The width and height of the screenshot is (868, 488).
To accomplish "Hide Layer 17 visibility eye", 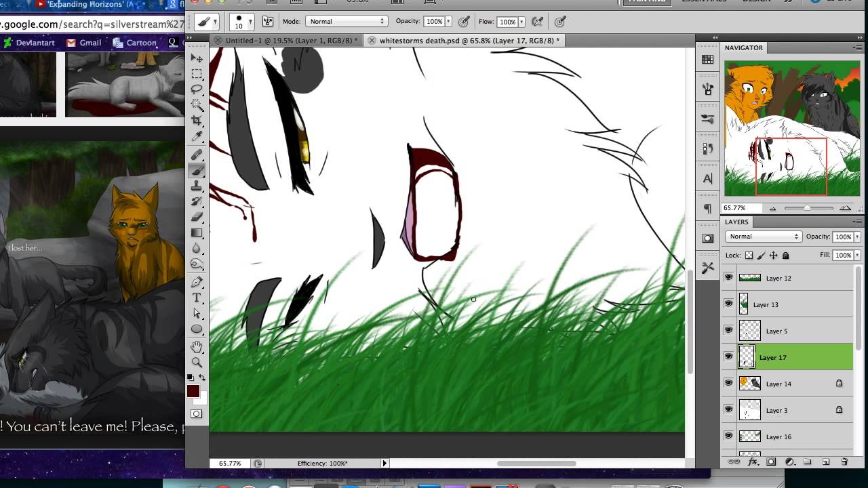I will (728, 357).
